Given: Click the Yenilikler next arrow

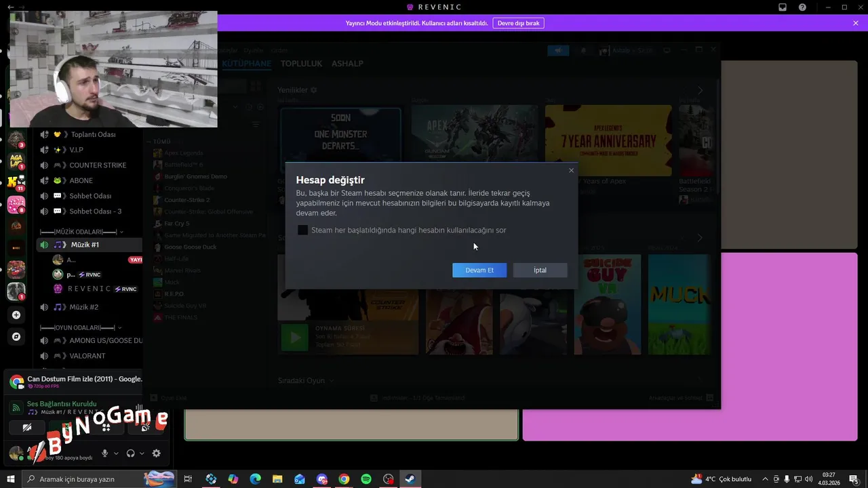Looking at the screenshot, I should tap(700, 90).
